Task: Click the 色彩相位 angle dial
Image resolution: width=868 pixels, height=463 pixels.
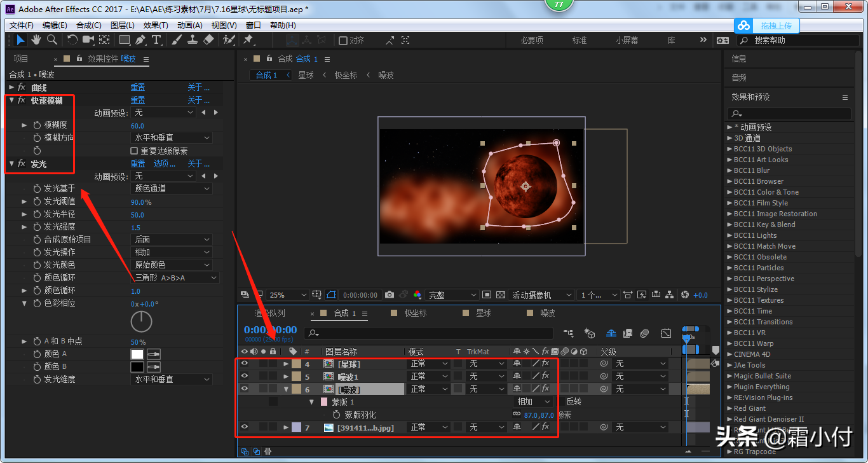Action: pos(141,321)
